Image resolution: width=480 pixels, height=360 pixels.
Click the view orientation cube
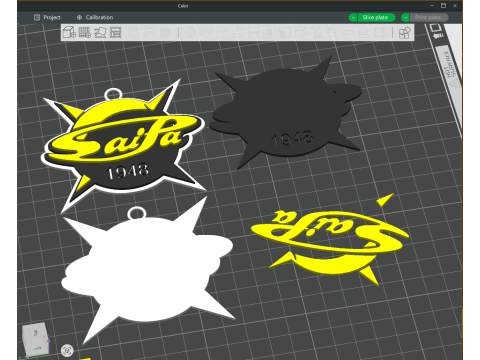[36, 338]
